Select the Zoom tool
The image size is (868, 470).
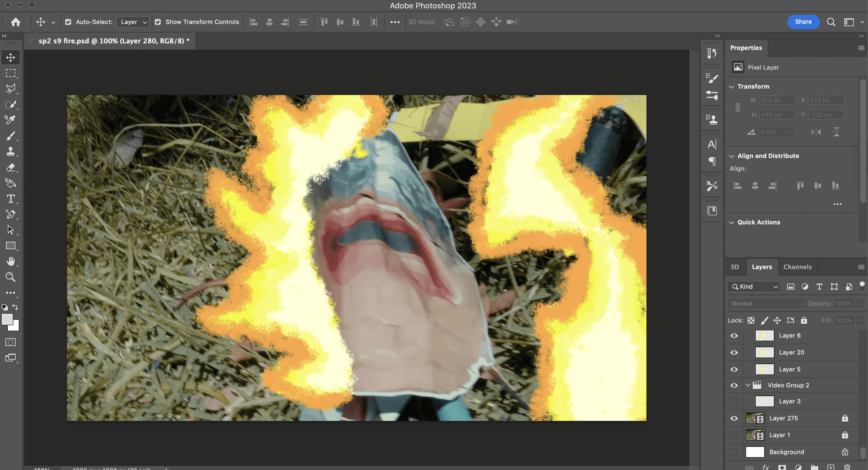[x=11, y=277]
